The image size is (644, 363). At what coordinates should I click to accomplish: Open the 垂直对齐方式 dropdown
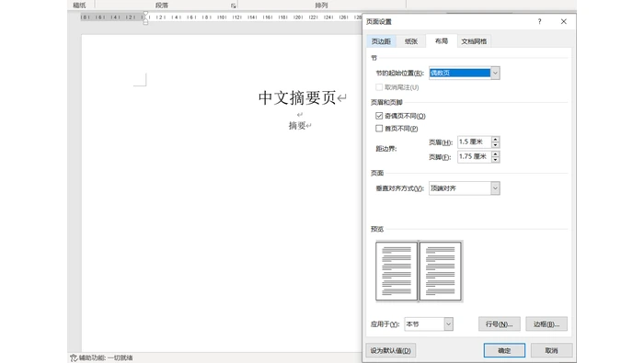(x=495, y=188)
